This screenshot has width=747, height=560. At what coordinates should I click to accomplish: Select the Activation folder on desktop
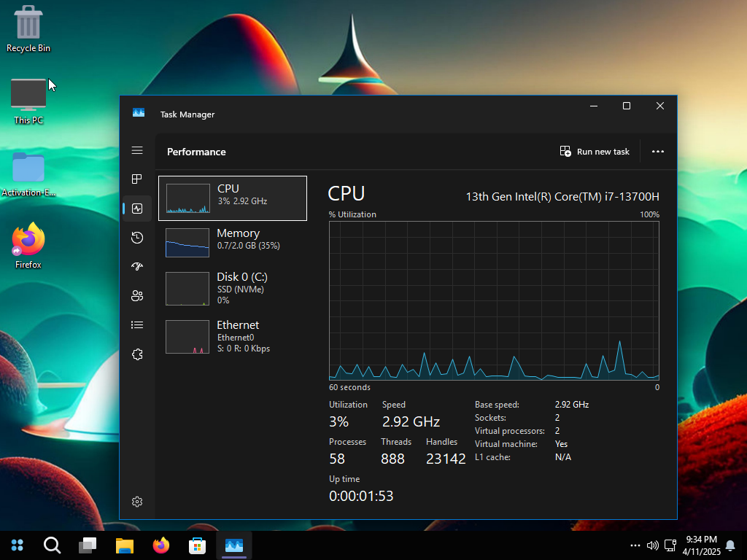coord(28,174)
